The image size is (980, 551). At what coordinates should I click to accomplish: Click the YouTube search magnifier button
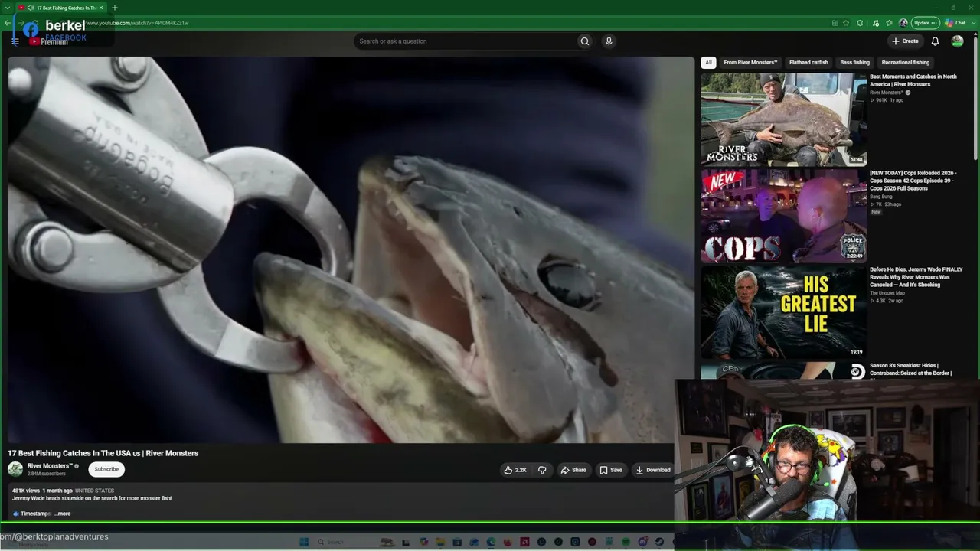[585, 41]
